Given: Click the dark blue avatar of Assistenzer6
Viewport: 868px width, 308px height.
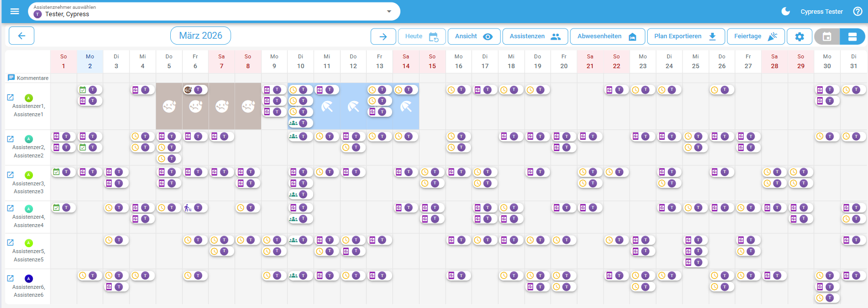Looking at the screenshot, I should [28, 279].
